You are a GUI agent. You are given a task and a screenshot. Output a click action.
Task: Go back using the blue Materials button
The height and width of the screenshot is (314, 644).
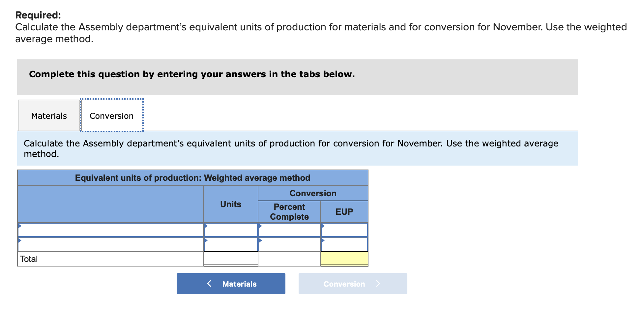(x=231, y=284)
